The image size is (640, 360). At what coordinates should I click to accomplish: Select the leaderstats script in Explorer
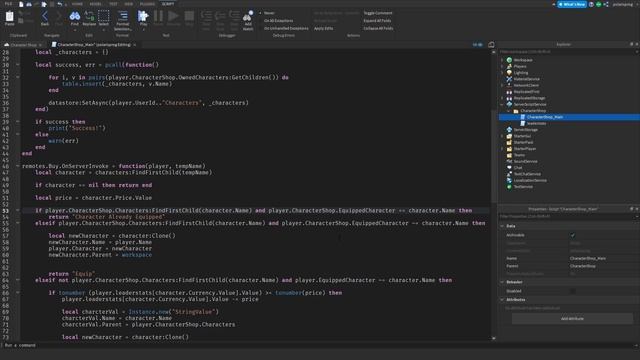tap(536, 123)
